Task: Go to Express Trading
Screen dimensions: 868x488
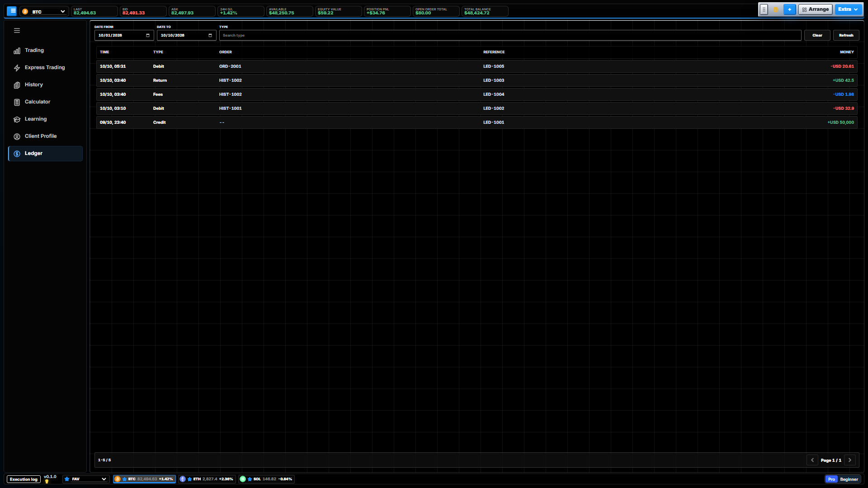Action: (45, 68)
